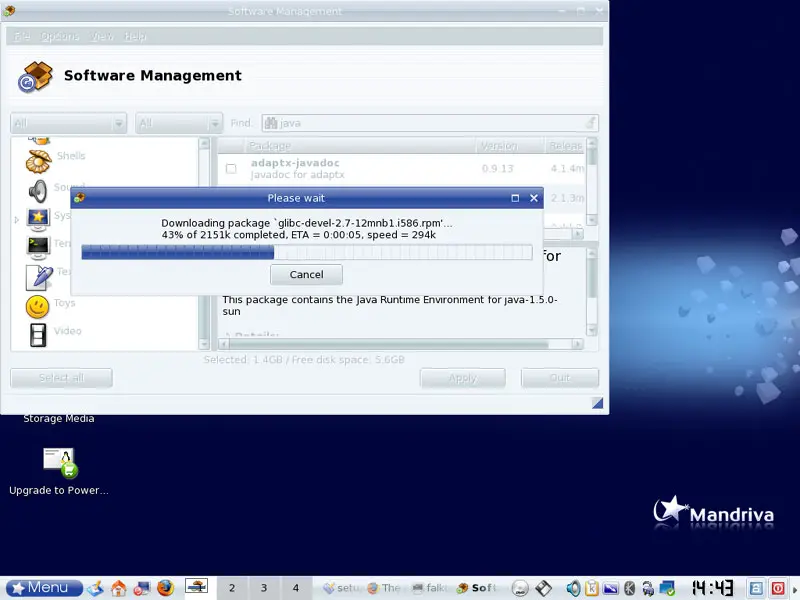Image resolution: width=800 pixels, height=600 pixels.
Task: Open the Firefox browser from the panel
Action: point(165,588)
